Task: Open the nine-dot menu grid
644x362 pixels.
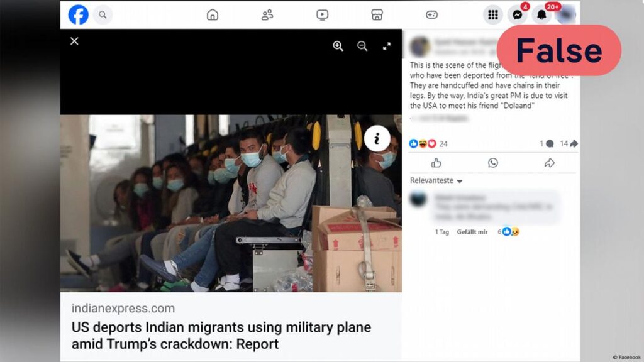Action: pyautogui.click(x=493, y=15)
